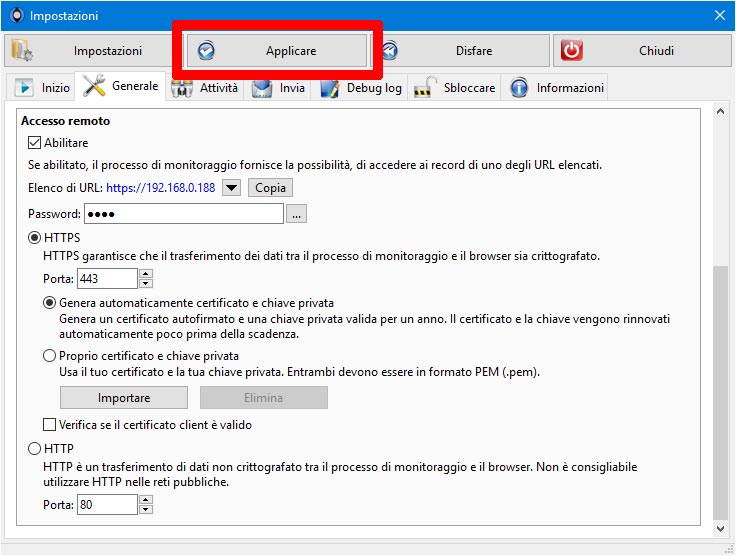Click the Copia button

point(270,188)
